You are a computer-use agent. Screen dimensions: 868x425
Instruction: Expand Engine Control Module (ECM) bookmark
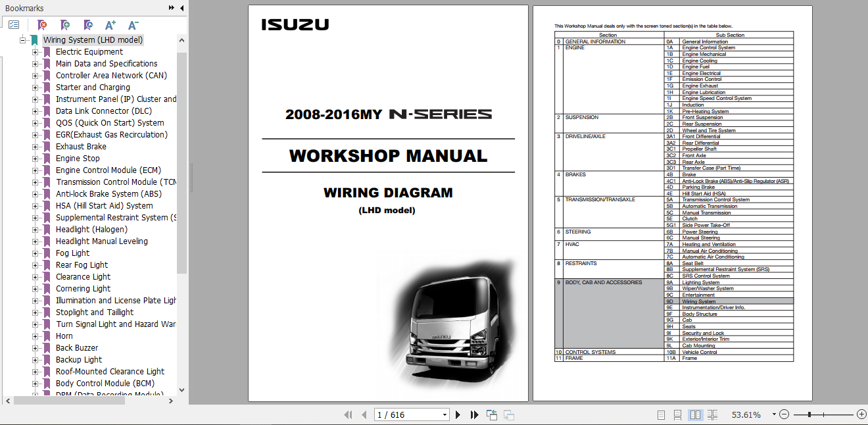point(36,170)
